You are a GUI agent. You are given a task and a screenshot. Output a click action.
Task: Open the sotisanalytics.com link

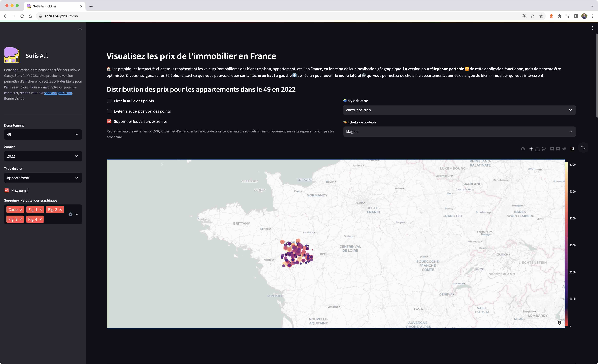tap(58, 93)
